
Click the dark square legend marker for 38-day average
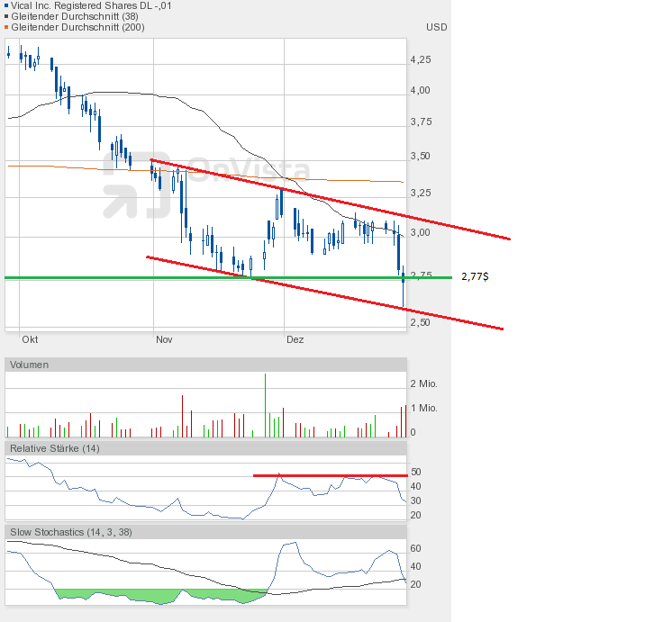(x=6, y=16)
